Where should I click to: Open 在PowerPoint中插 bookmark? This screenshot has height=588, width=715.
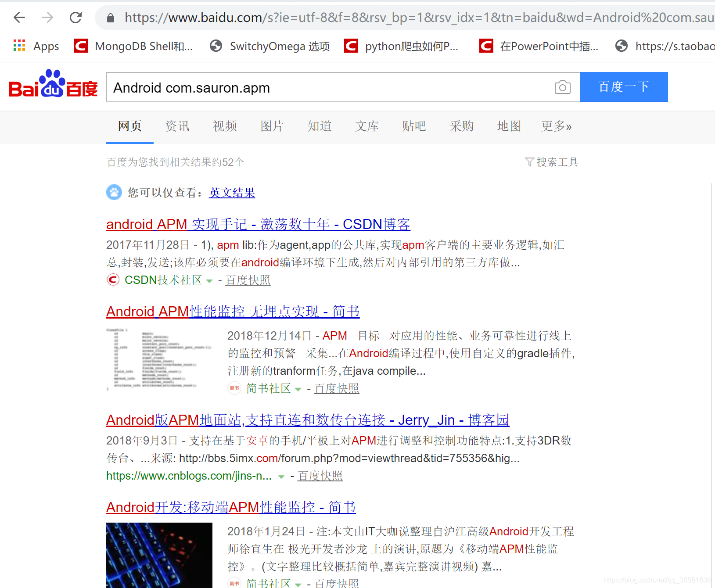pyautogui.click(x=539, y=46)
